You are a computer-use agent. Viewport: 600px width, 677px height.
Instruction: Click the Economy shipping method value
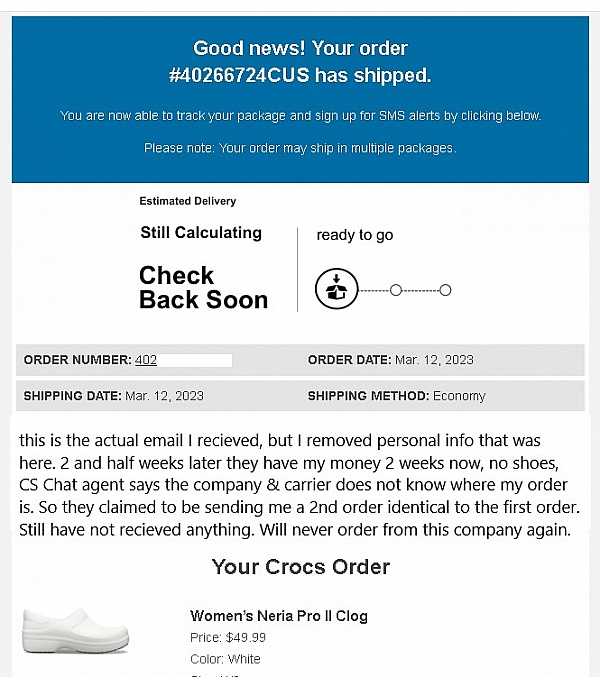459,396
